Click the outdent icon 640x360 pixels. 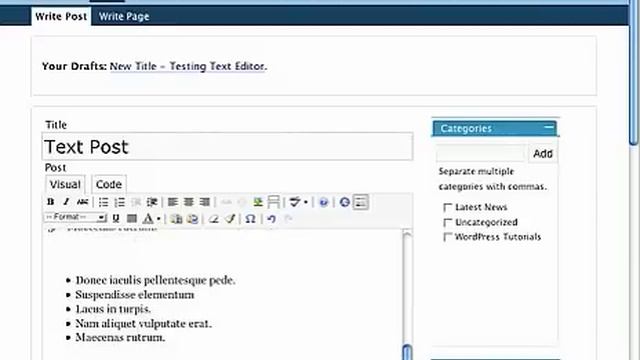[136, 202]
